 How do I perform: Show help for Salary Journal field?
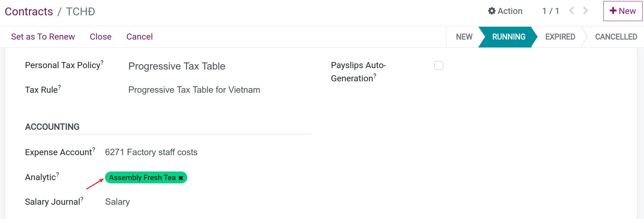pyautogui.click(x=82, y=198)
